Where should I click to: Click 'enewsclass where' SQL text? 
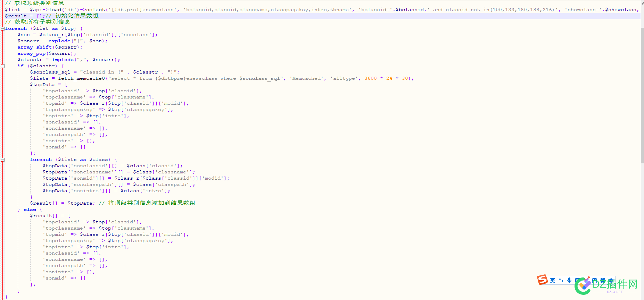pos(211,78)
